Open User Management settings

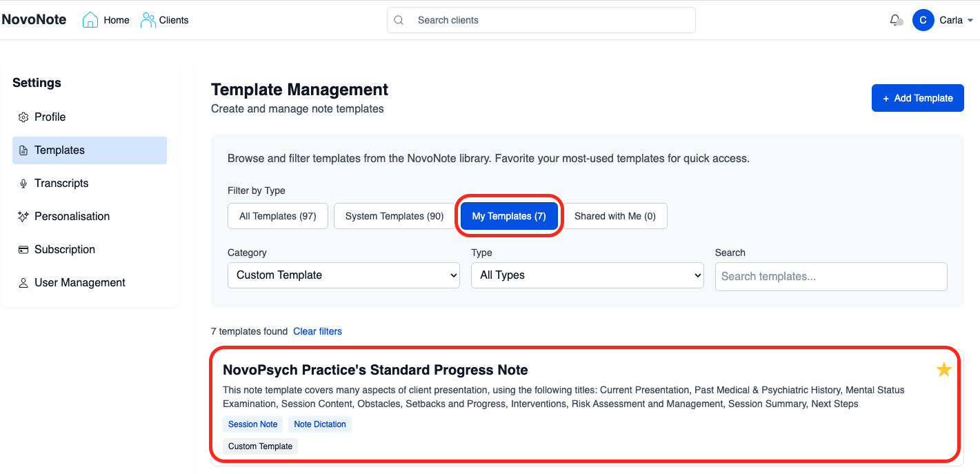(x=79, y=283)
